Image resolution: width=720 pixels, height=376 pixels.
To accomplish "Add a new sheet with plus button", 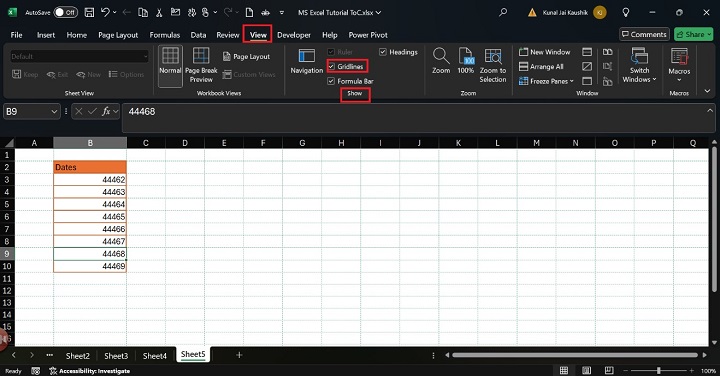I will tap(239, 355).
